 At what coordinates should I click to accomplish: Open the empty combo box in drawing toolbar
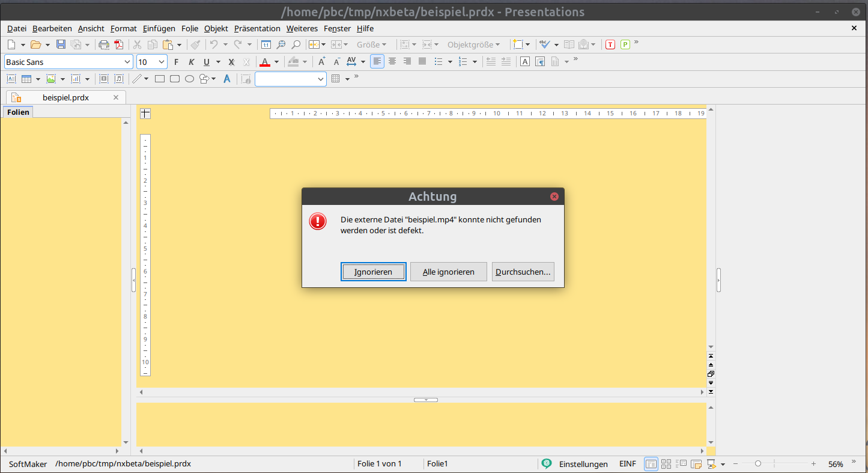291,79
